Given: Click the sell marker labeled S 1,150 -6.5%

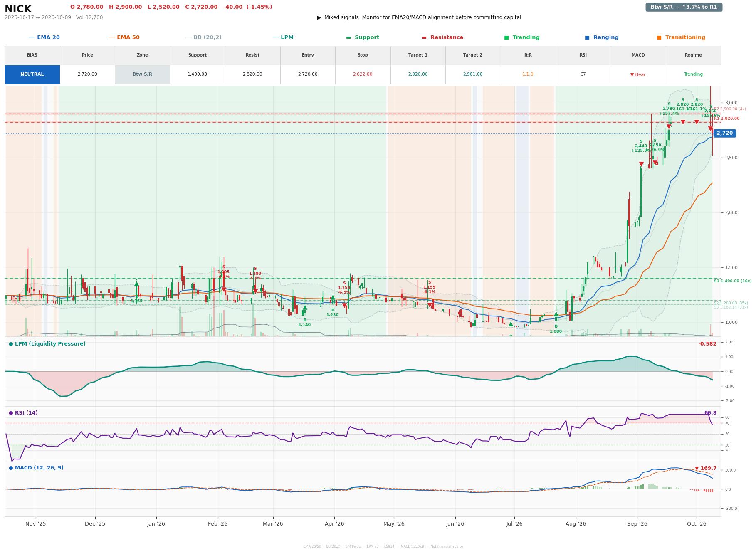Looking at the screenshot, I should click(344, 306).
